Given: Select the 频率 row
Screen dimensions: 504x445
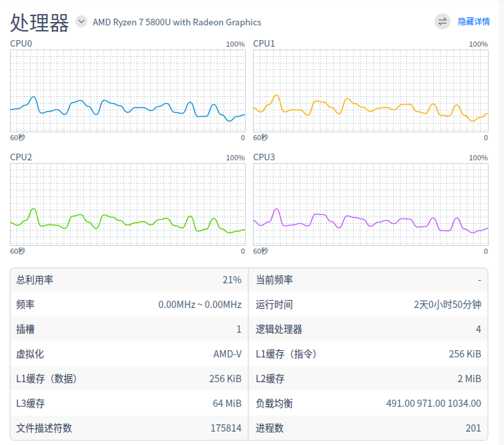Looking at the screenshot, I should pos(129,305).
